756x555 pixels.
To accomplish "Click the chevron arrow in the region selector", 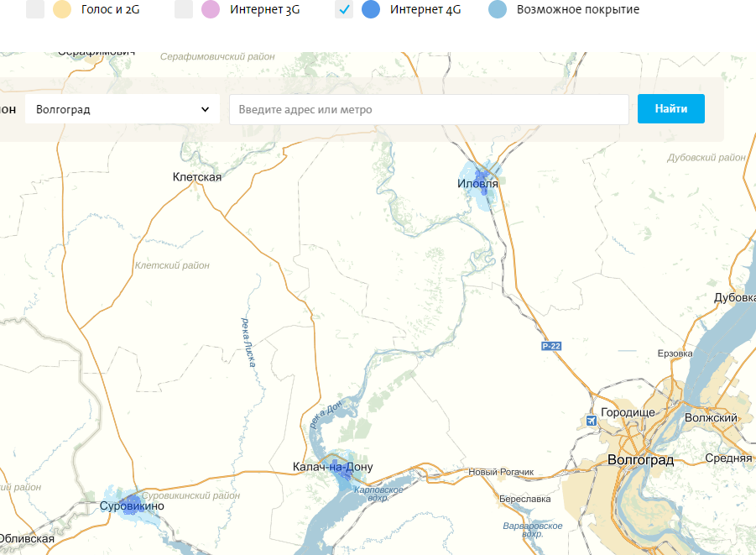I will 206,109.
